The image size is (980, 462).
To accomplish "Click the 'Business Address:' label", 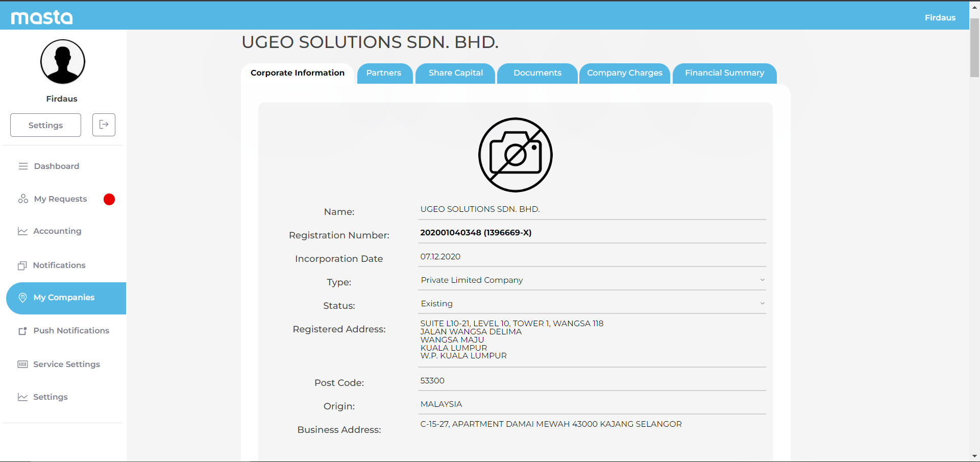I will pyautogui.click(x=339, y=430).
